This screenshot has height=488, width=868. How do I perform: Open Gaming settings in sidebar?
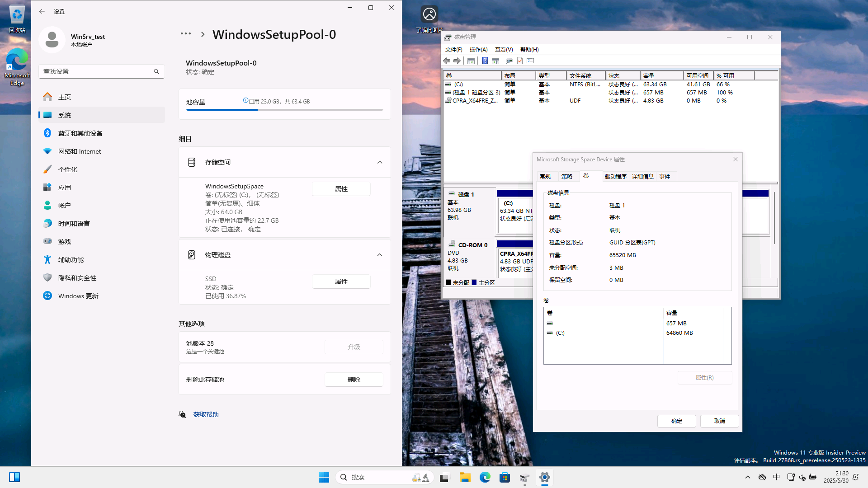[x=102, y=241]
